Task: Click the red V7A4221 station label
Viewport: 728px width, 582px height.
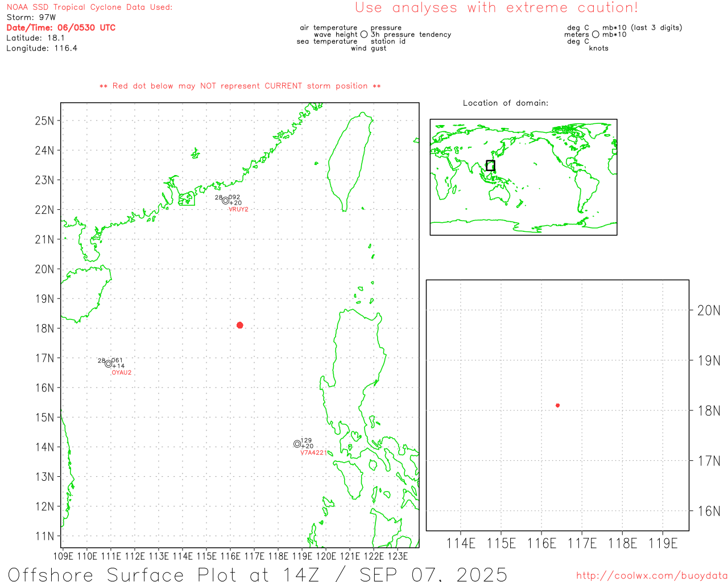Action: [x=314, y=453]
